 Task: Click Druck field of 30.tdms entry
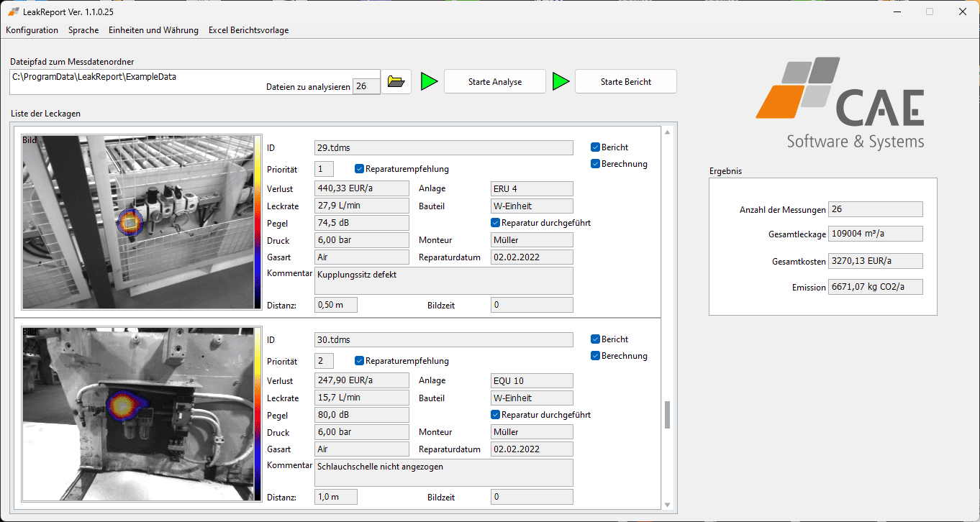tap(361, 432)
